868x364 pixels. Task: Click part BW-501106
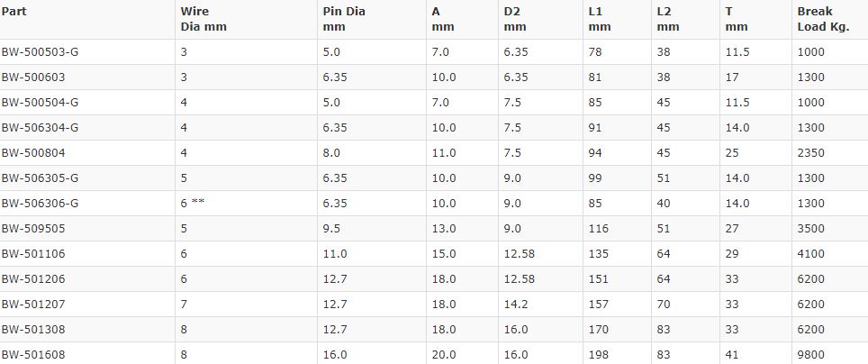33,254
